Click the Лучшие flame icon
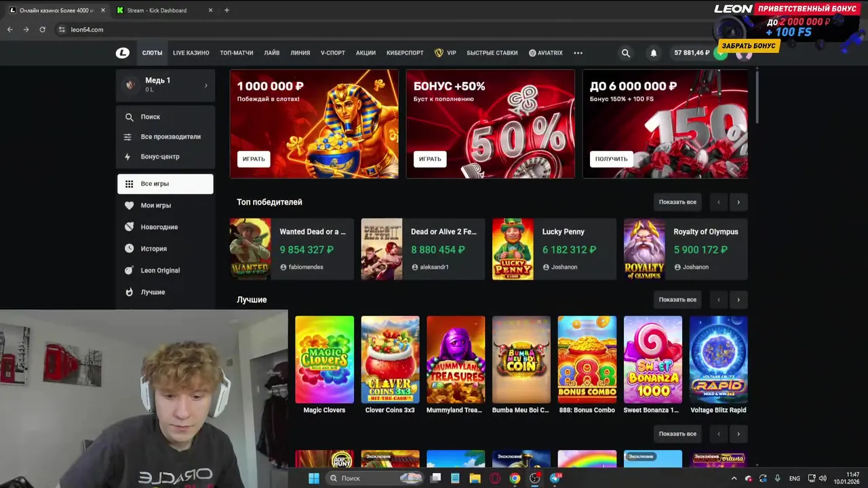Image resolution: width=868 pixels, height=488 pixels. coord(129,292)
